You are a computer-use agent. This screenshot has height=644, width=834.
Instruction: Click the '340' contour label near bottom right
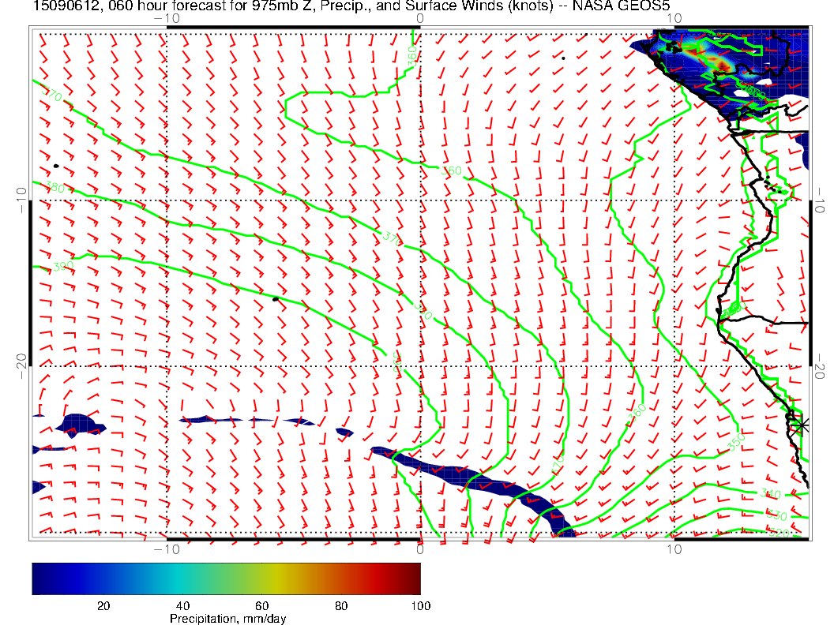point(770,494)
